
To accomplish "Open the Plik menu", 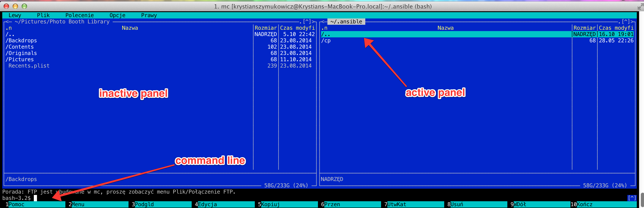I will 43,15.
